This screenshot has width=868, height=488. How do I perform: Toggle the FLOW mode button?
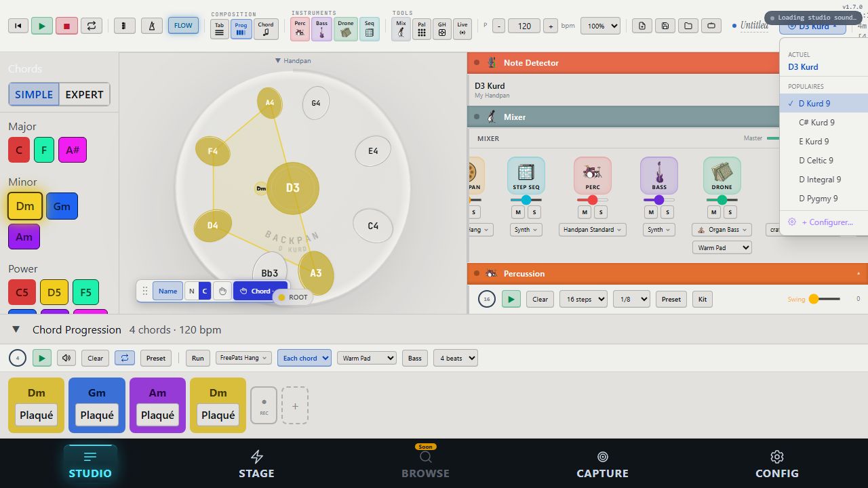point(183,26)
